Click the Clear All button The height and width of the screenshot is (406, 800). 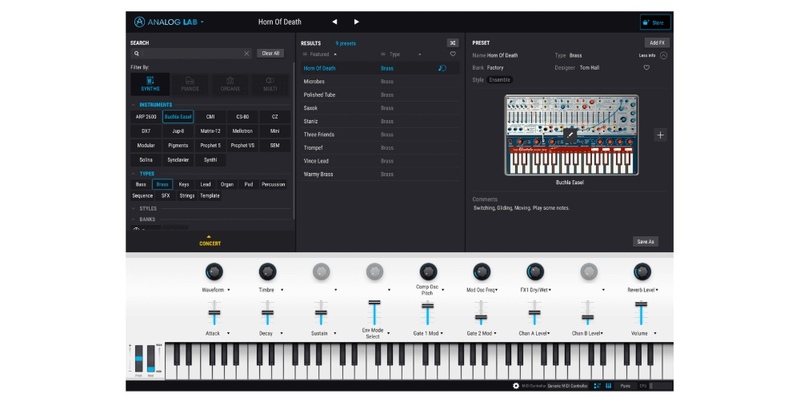click(x=270, y=54)
